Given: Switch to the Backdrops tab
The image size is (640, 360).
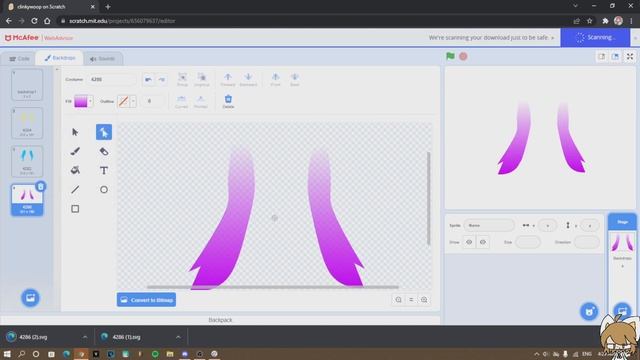Looking at the screenshot, I should coord(60,58).
